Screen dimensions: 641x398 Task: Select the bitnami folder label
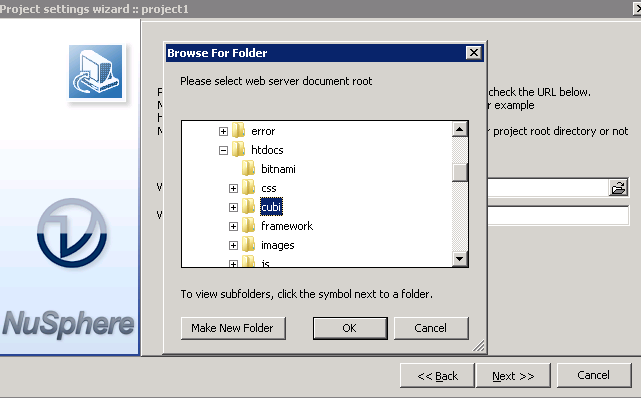pos(278,169)
